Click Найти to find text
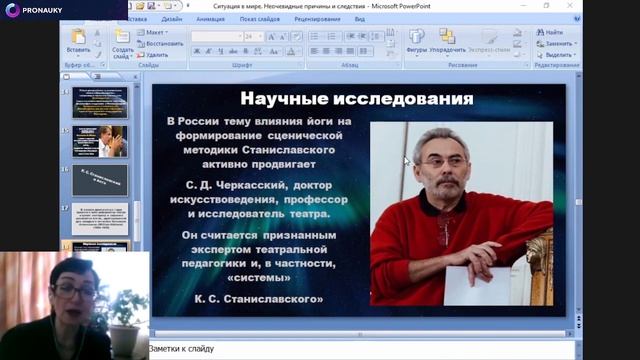This screenshot has width=640, height=360. click(550, 32)
